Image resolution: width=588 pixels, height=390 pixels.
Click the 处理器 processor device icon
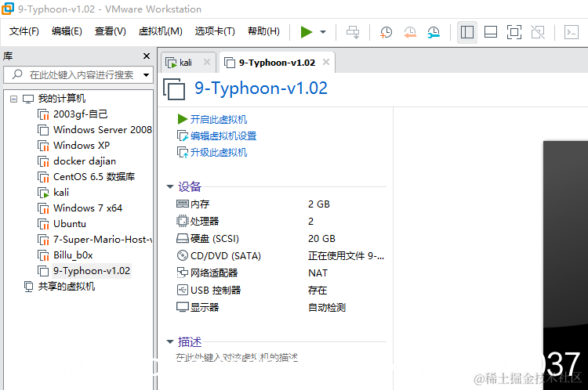tap(182, 221)
